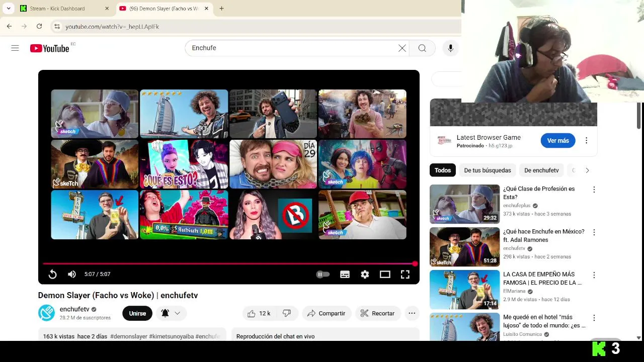Close the Kick Dashboard tab
This screenshot has width=644, height=362.
[107, 9]
